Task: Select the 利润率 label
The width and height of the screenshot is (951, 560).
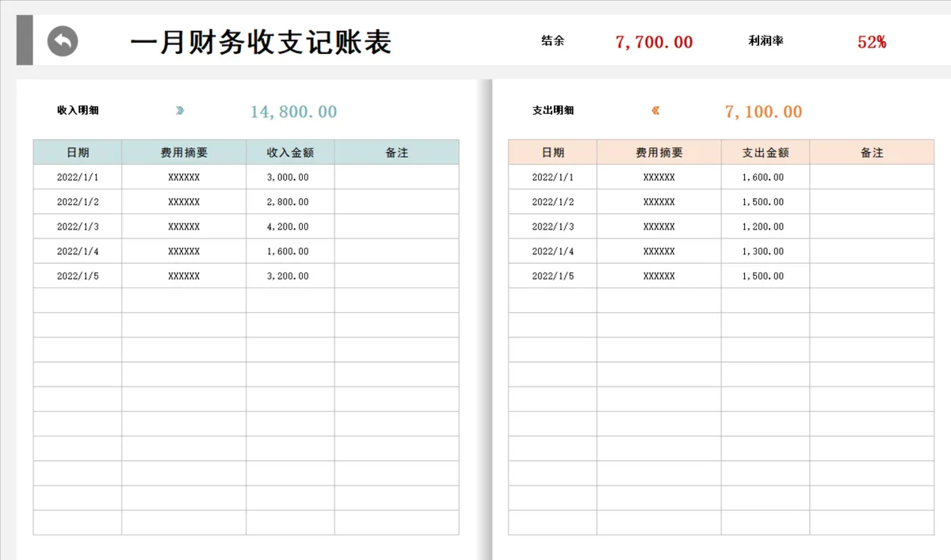Action: (766, 41)
